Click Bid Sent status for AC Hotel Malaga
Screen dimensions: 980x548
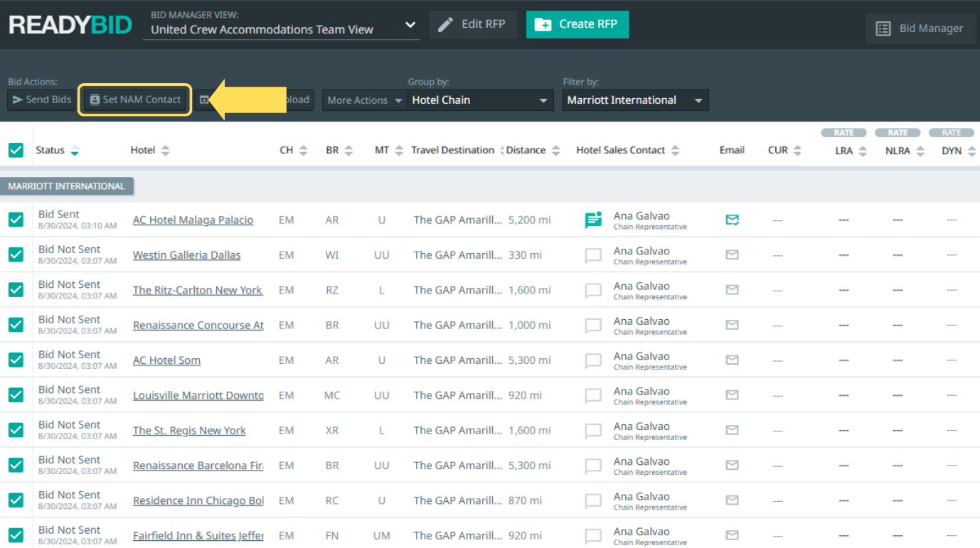coord(59,214)
